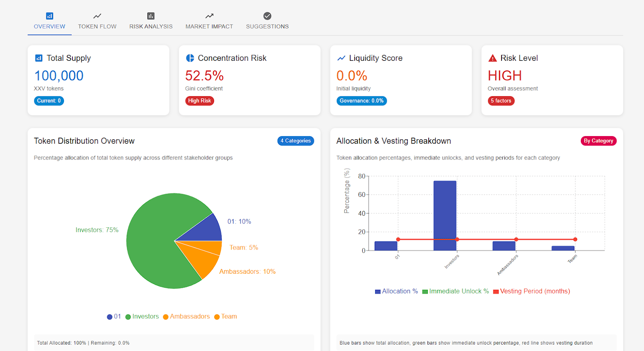Click the 'HIGH' risk level value
Image resolution: width=644 pixels, height=351 pixels.
tap(505, 76)
